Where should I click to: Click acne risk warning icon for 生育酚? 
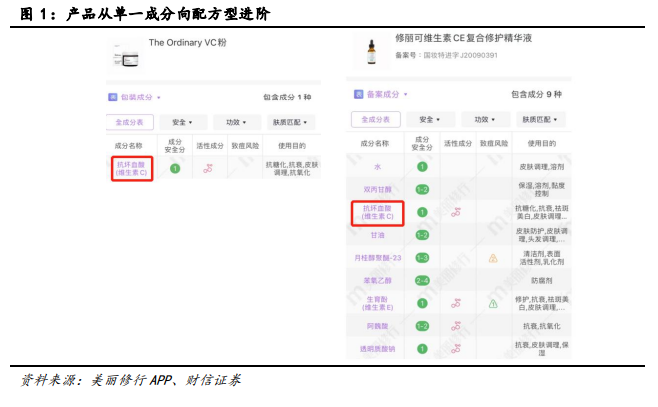(493, 304)
